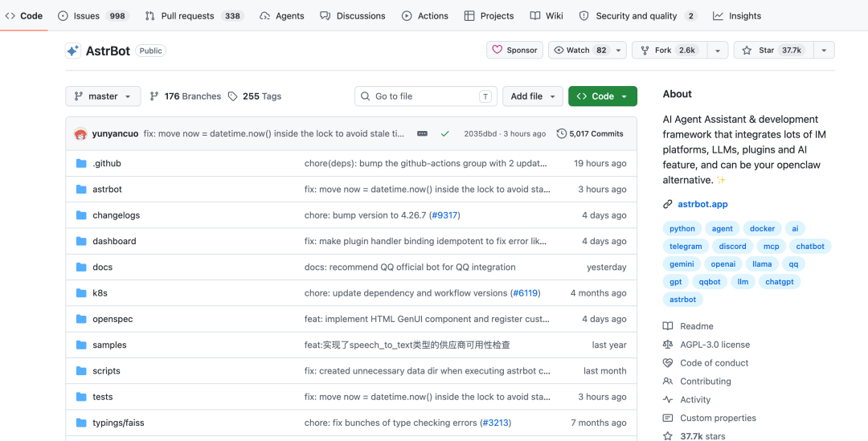868x441 pixels.
Task: Select the openai topic tag
Action: (723, 264)
